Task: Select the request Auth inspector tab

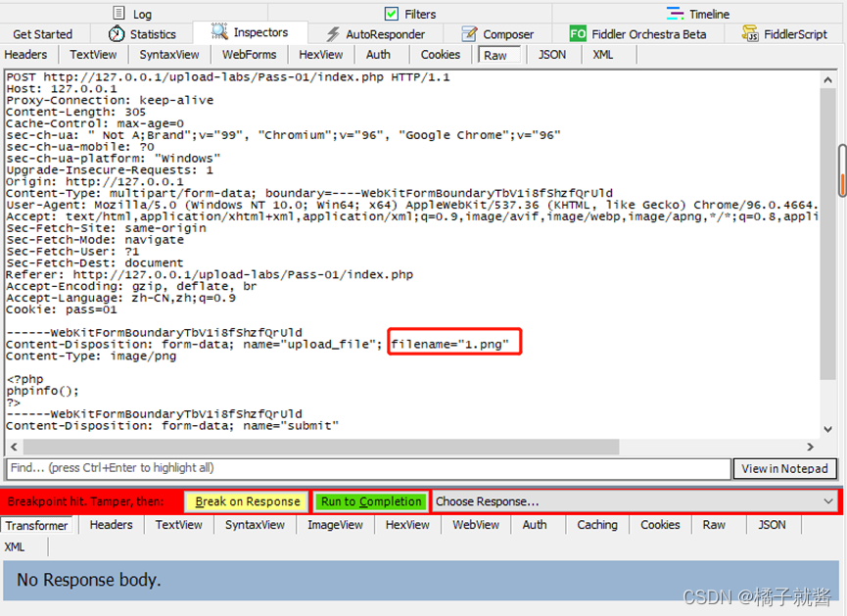Action: click(x=378, y=55)
